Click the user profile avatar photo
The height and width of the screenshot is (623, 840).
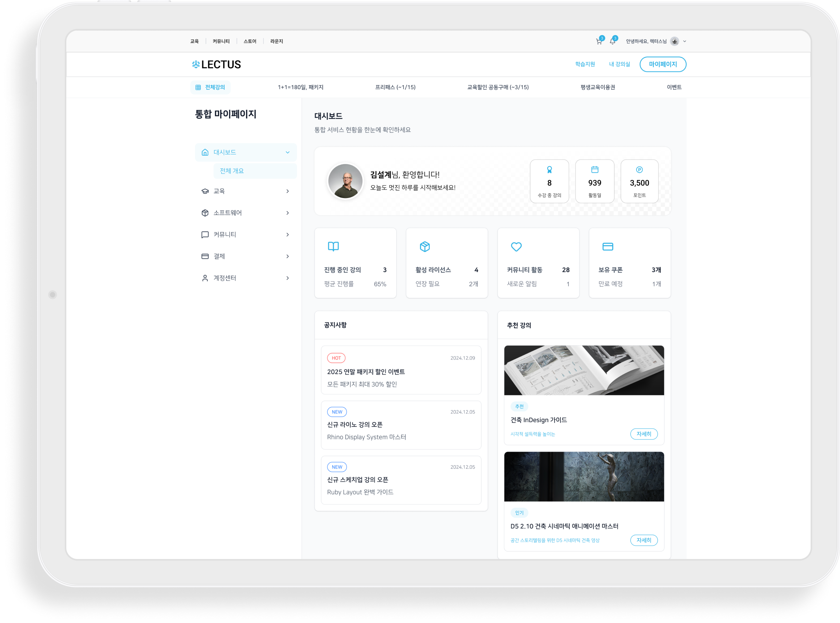coord(345,181)
